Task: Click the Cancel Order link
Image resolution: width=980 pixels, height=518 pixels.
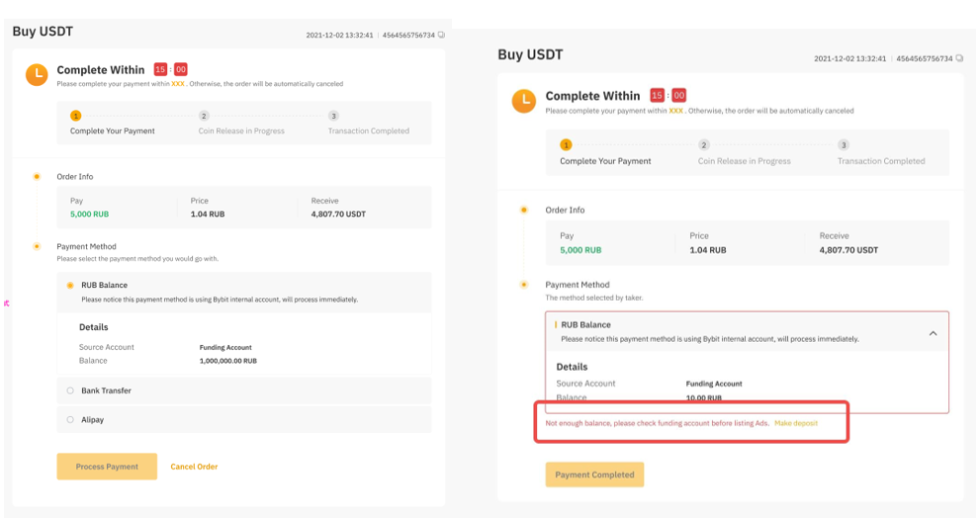Action: [194, 467]
